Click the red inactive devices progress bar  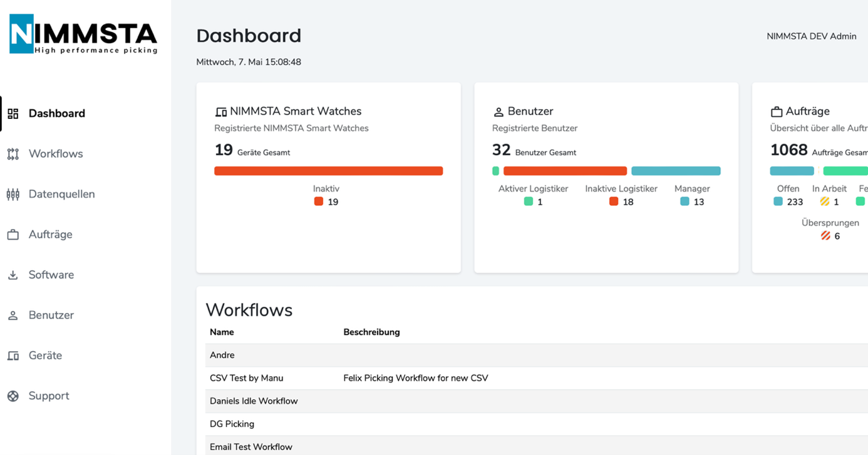click(x=329, y=171)
